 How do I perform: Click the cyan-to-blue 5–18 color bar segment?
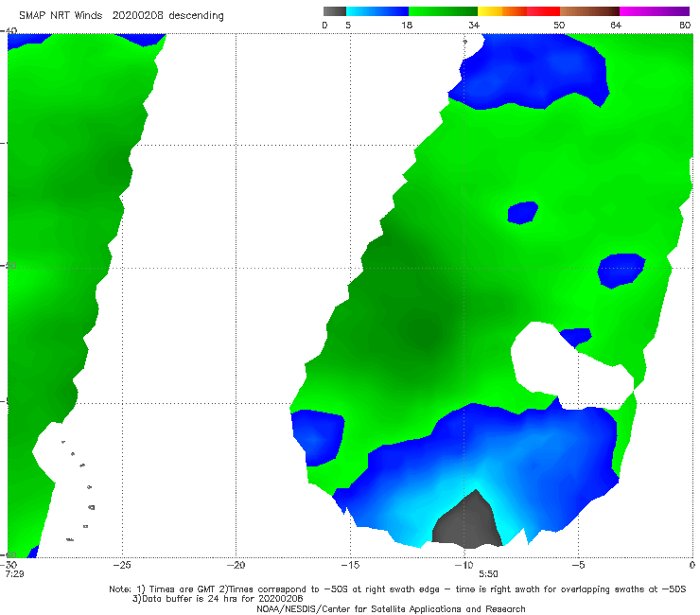click(377, 11)
